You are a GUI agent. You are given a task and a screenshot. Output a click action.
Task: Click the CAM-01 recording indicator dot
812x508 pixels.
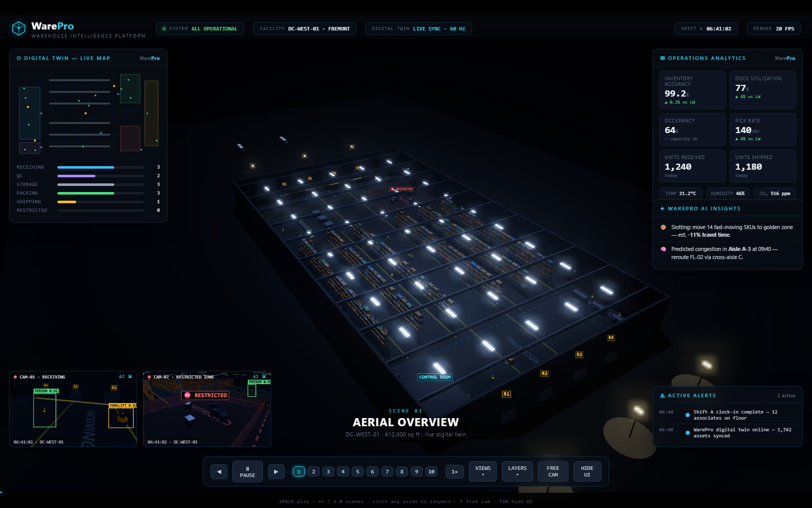click(15, 377)
